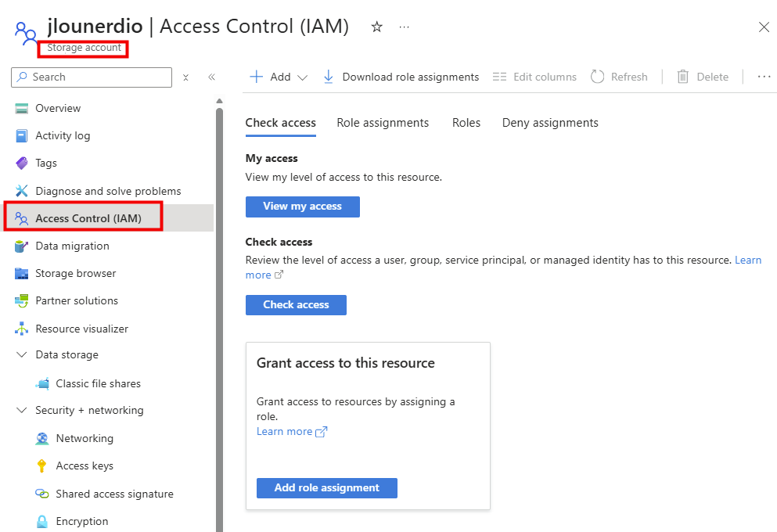Image resolution: width=777 pixels, height=532 pixels.
Task: Open Learn more link in Grant access card
Action: (292, 431)
